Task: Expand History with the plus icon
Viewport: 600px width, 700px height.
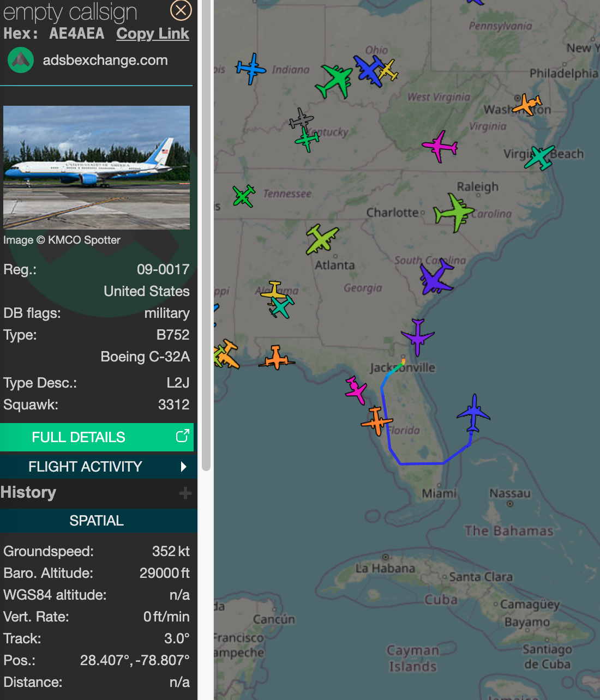Action: (185, 493)
